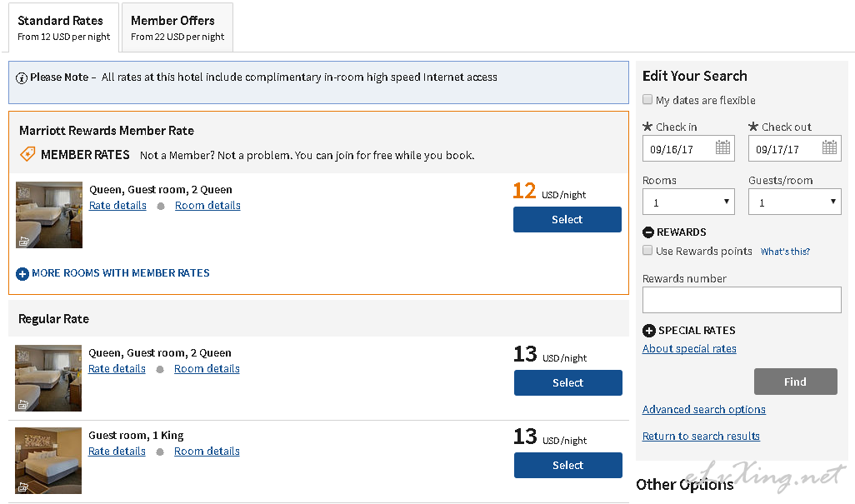Click the plus icon beside SPECIAL RATES

point(649,331)
